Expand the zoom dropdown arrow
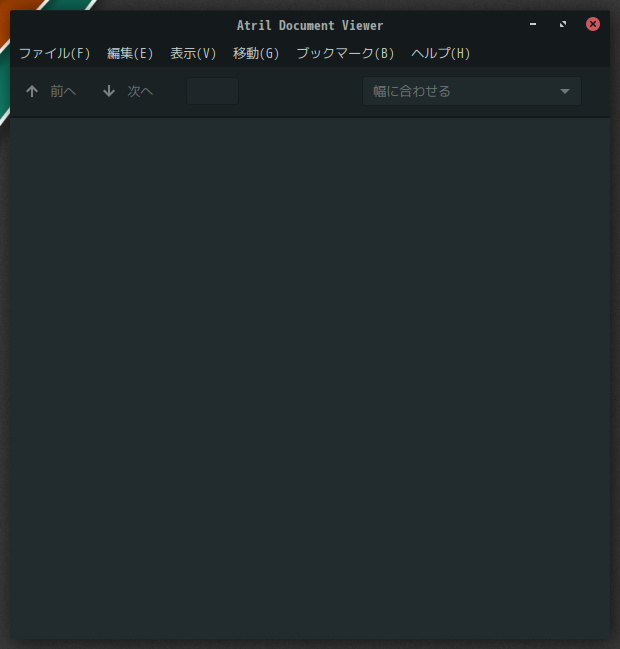 565,91
